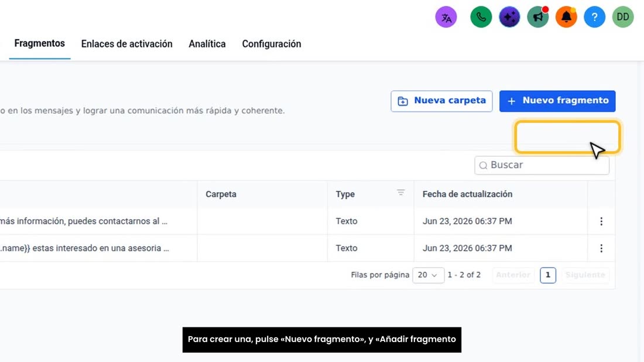Click the green phone dialer icon
This screenshot has width=644, height=362.
pos(481,17)
